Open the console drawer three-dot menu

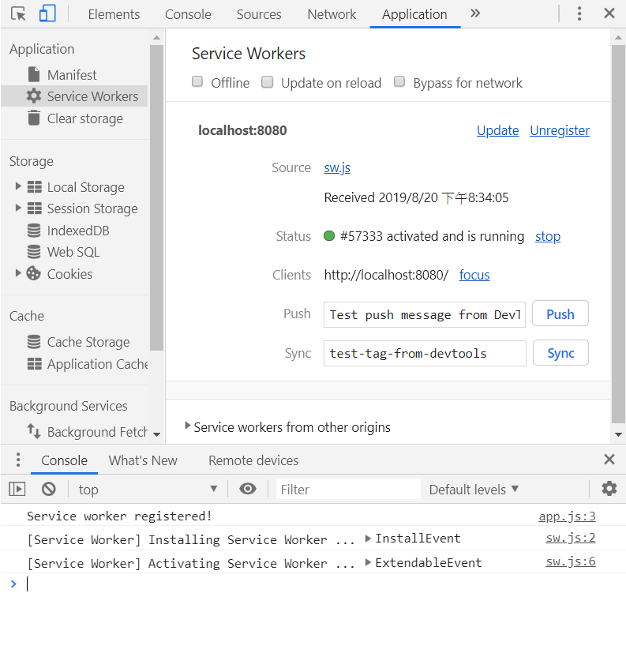click(17, 460)
